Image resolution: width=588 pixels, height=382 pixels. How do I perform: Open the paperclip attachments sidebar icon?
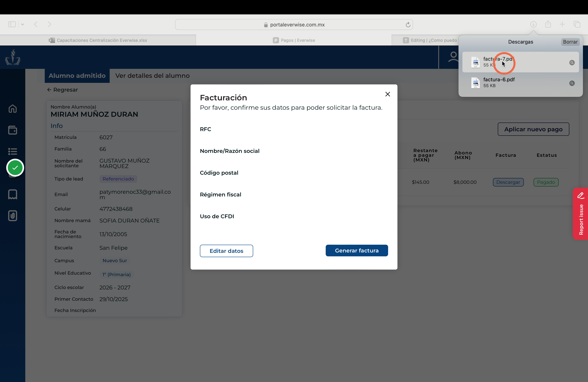coord(13,216)
